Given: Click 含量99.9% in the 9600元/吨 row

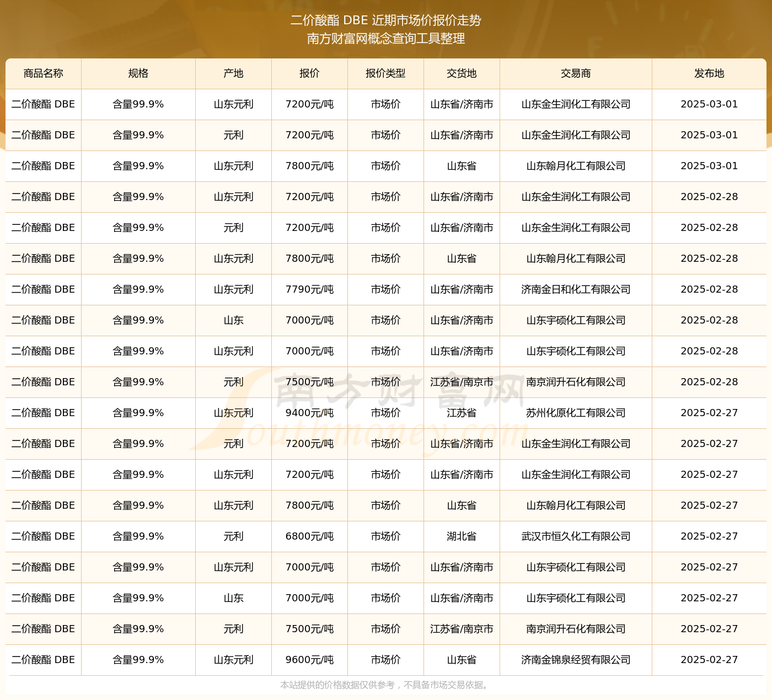Looking at the screenshot, I should point(138,660).
